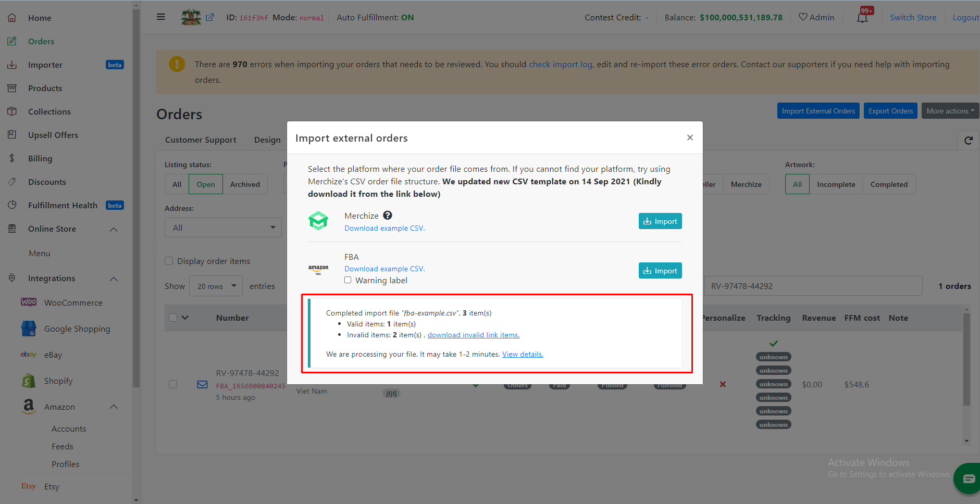
Task: Click the Integrations plug icon
Action: pos(12,278)
